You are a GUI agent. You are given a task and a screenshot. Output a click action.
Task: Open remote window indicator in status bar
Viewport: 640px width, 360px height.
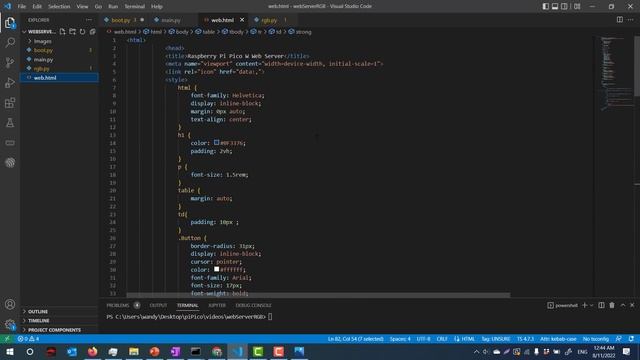coord(7,339)
